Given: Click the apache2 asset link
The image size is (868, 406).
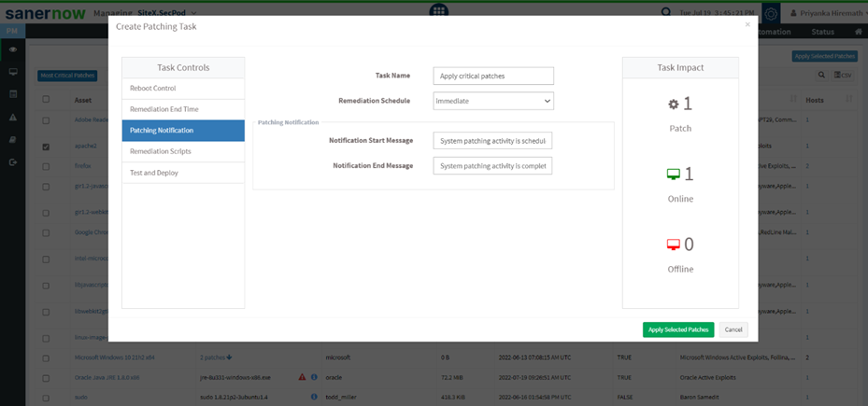Looking at the screenshot, I should pos(86,147).
